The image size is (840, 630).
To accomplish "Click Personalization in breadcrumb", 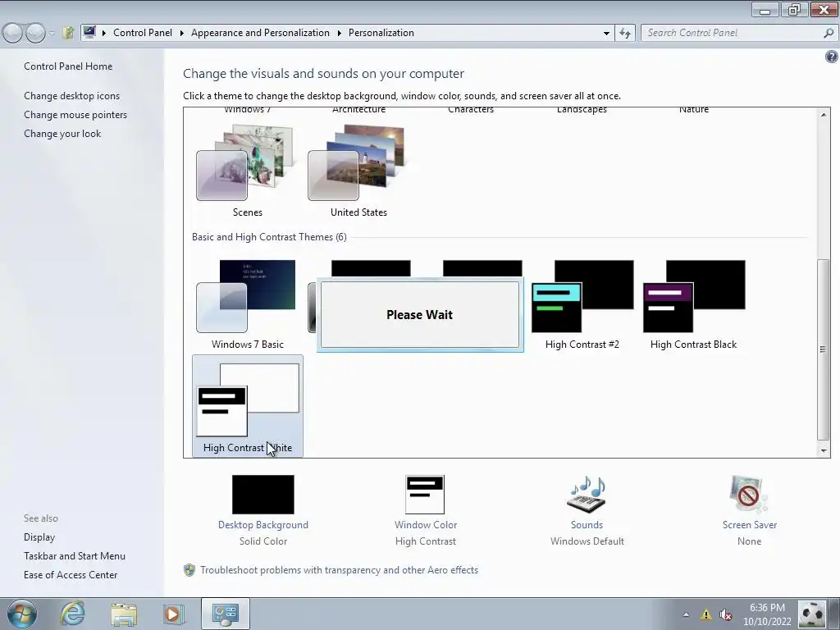I will (381, 33).
